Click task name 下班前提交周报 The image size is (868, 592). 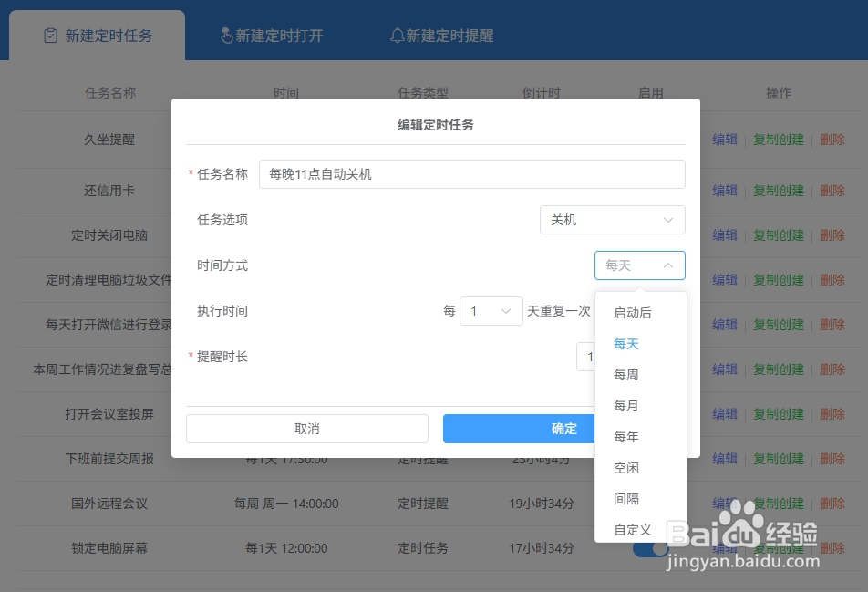pyautogui.click(x=109, y=459)
